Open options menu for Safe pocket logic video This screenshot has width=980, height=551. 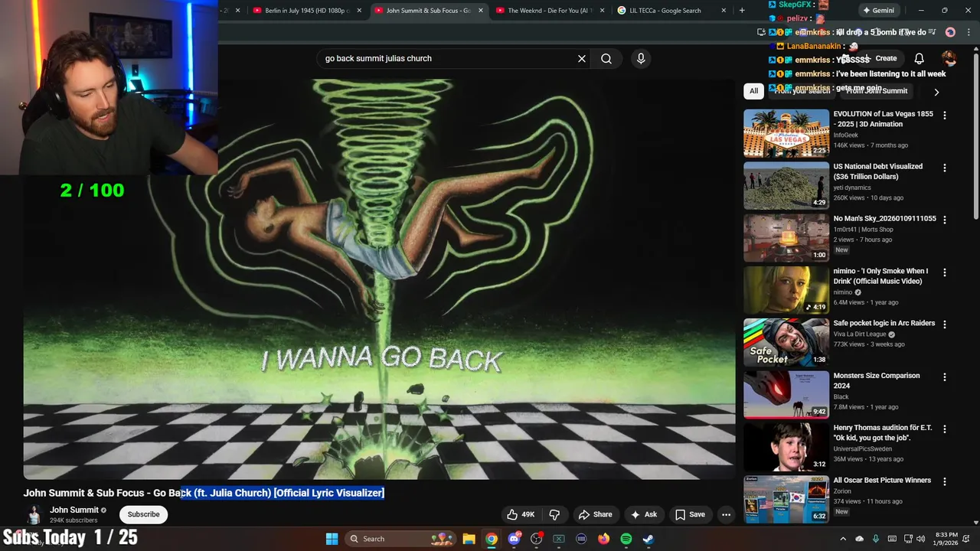pyautogui.click(x=944, y=324)
